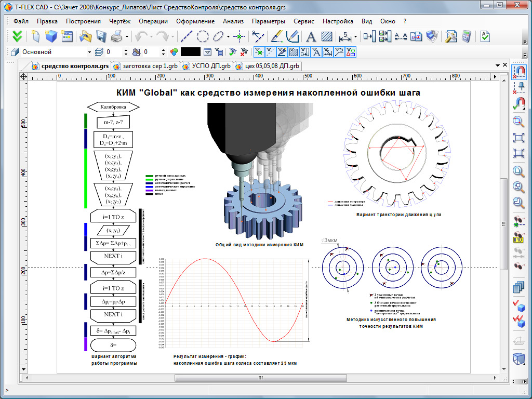Decrease the priority spinner value
This screenshot has height=399, width=532.
pos(164,54)
